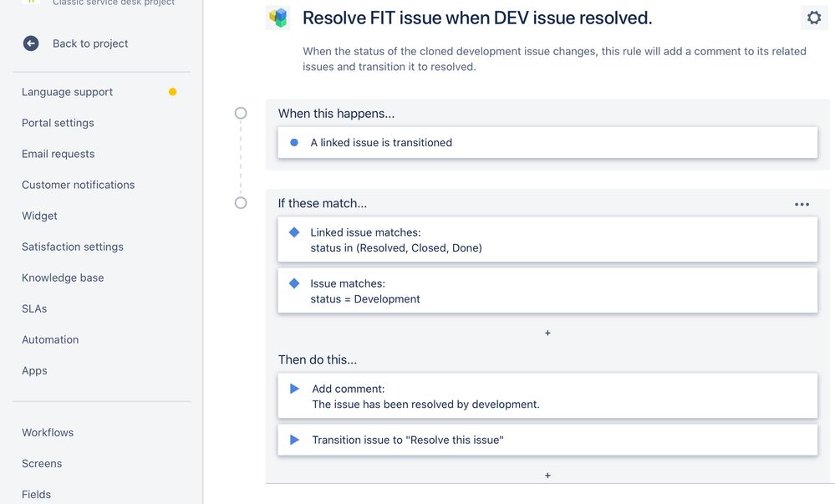Select Widget in the sidebar
The height and width of the screenshot is (504, 835).
point(39,216)
